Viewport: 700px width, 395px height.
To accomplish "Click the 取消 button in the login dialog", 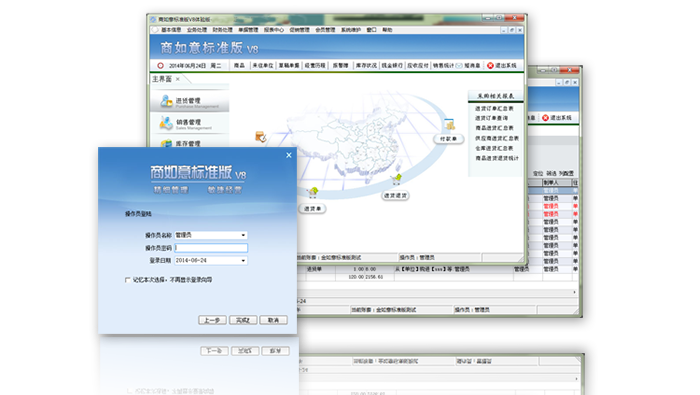I will pos(274,320).
